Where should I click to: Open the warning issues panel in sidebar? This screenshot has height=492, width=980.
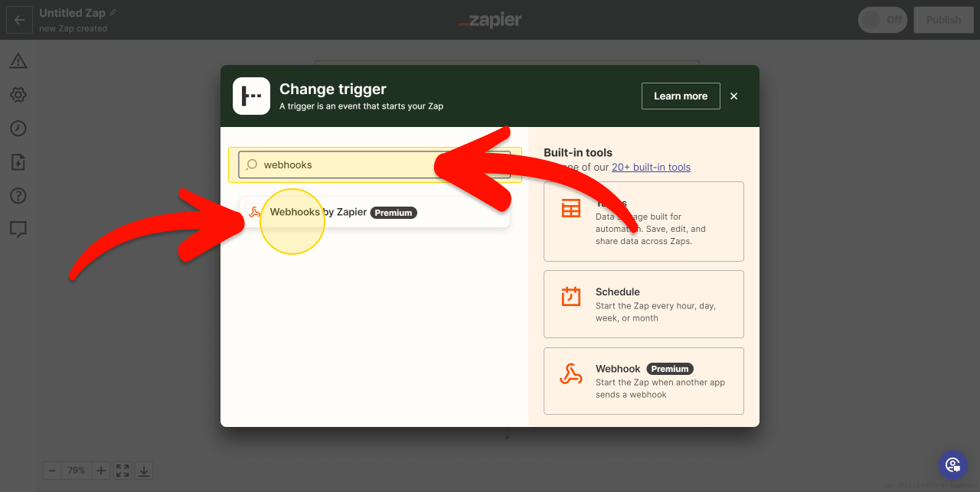tap(18, 61)
